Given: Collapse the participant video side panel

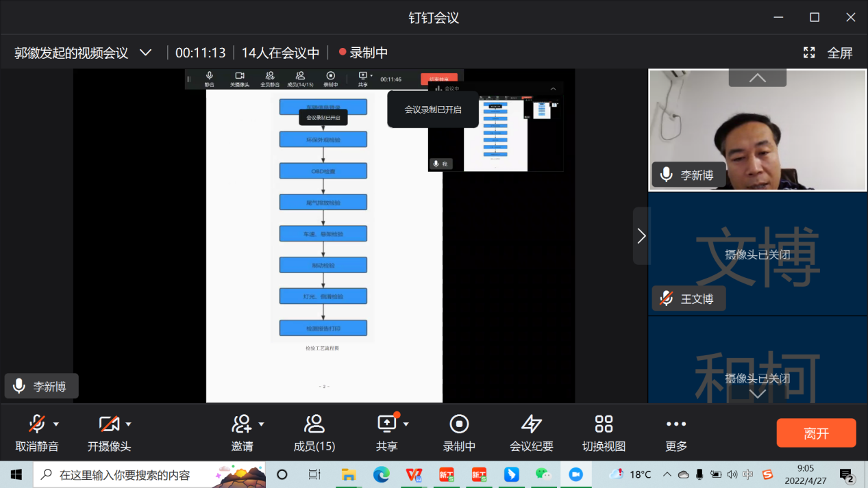Looking at the screenshot, I should coord(641,236).
